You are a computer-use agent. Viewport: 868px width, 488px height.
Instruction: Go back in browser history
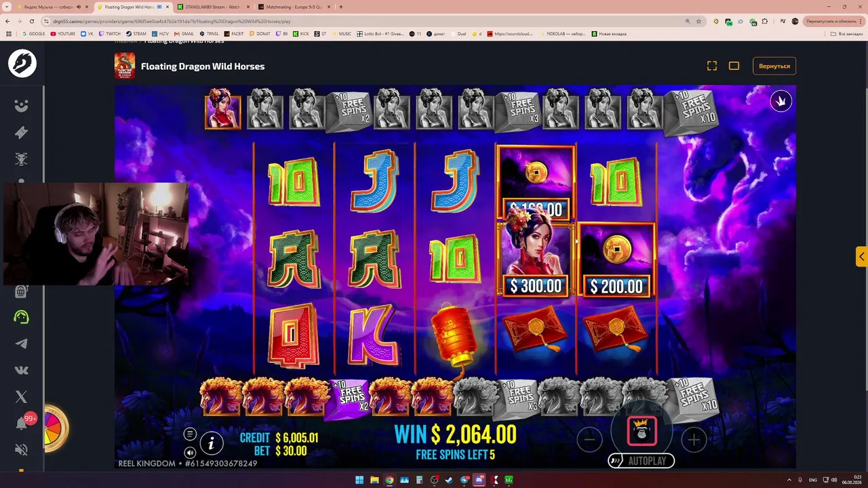(x=8, y=21)
